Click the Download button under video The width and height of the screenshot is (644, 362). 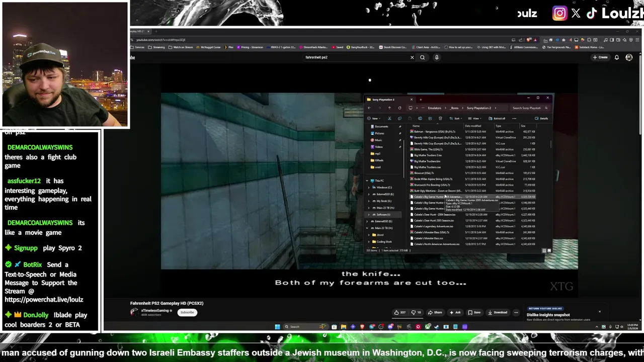(498, 312)
